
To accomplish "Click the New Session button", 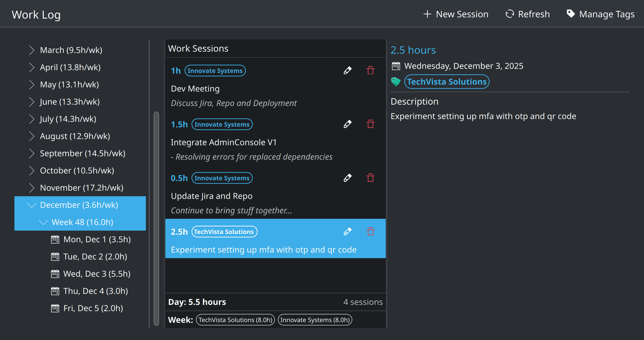I will [456, 14].
